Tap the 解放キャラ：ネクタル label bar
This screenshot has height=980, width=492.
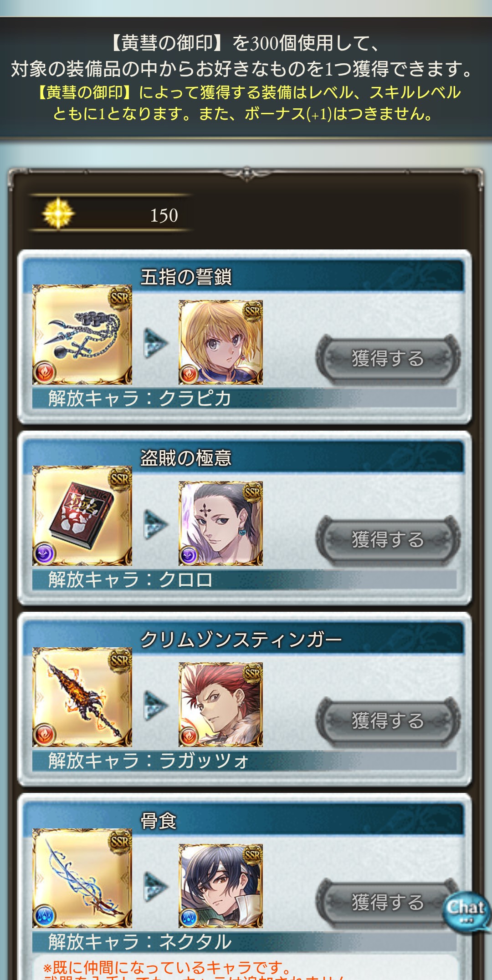244,942
